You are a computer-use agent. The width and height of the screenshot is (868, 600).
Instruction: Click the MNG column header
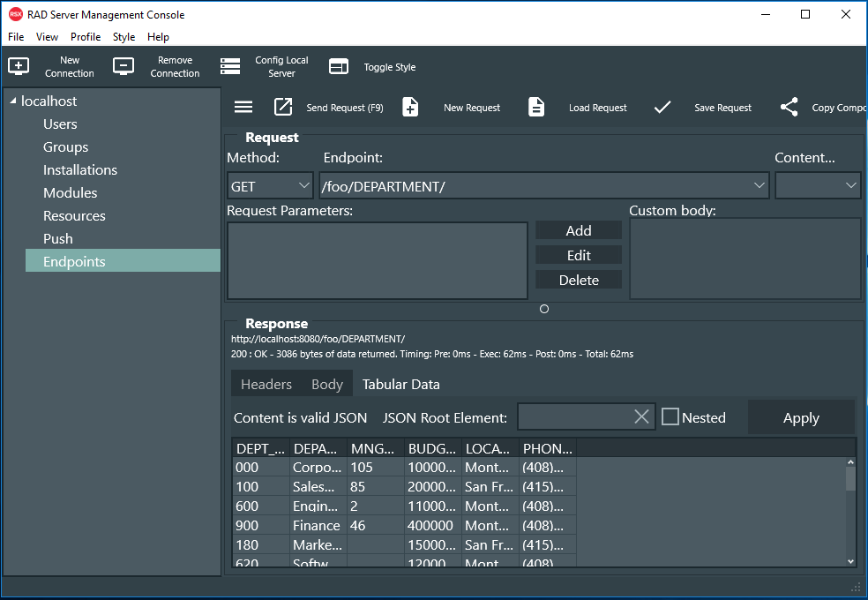click(376, 448)
